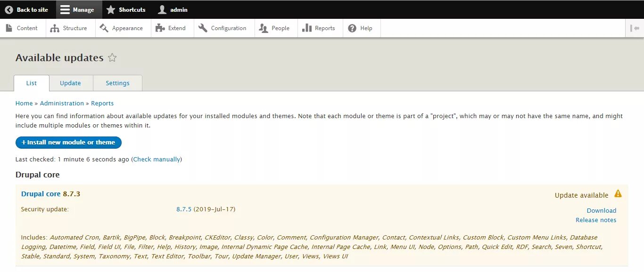Click the Security update label
This screenshot has height=272, width=644.
(x=45, y=209)
